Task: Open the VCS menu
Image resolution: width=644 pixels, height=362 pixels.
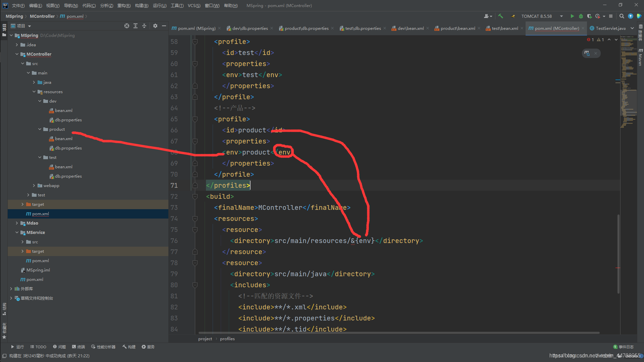Action: coord(194,6)
